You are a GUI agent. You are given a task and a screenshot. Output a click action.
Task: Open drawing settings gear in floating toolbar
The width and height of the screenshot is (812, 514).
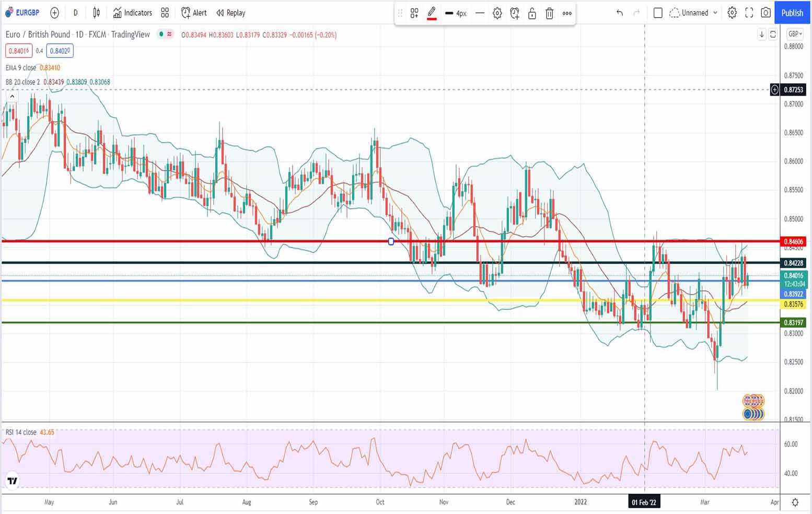coord(497,14)
